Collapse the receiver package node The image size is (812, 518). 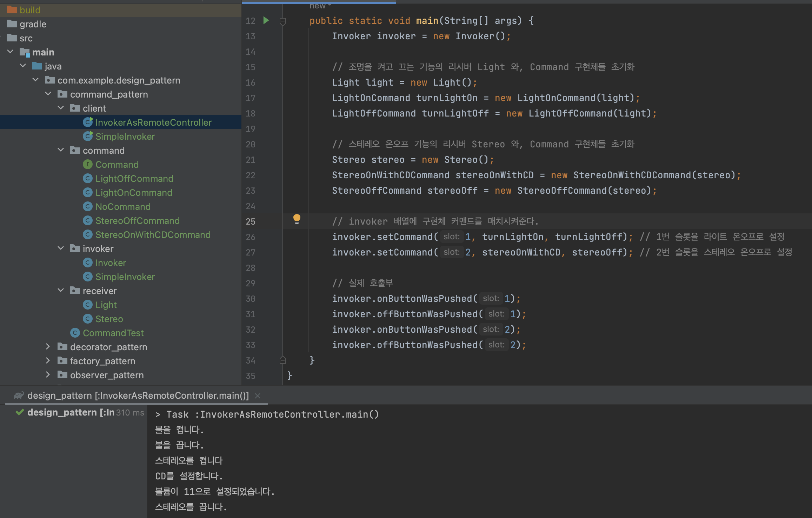tap(61, 291)
